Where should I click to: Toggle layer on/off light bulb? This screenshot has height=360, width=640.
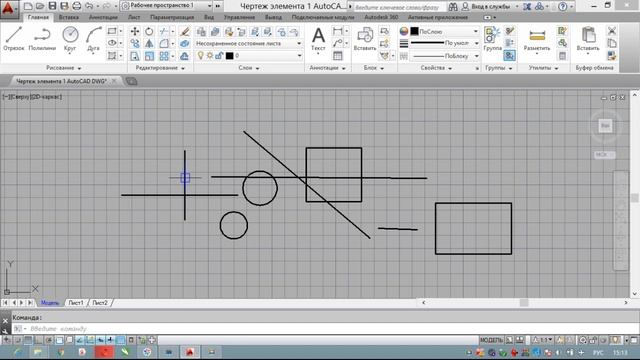click(200, 56)
